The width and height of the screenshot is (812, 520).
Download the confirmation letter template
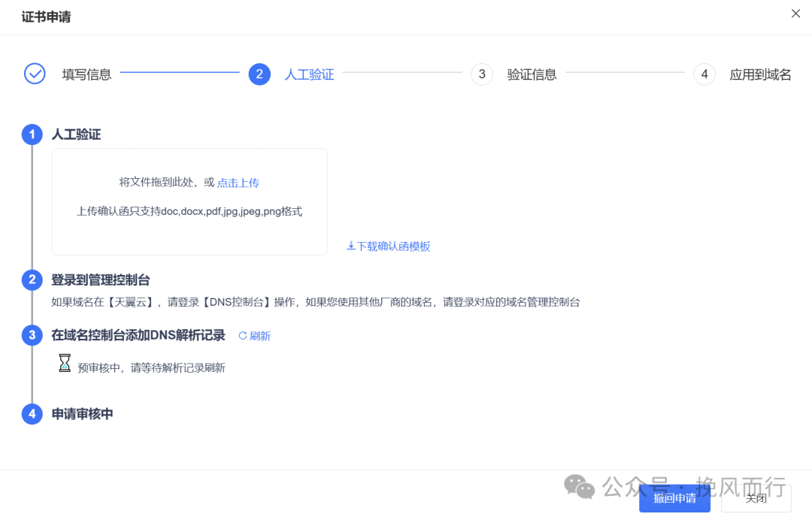(389, 246)
